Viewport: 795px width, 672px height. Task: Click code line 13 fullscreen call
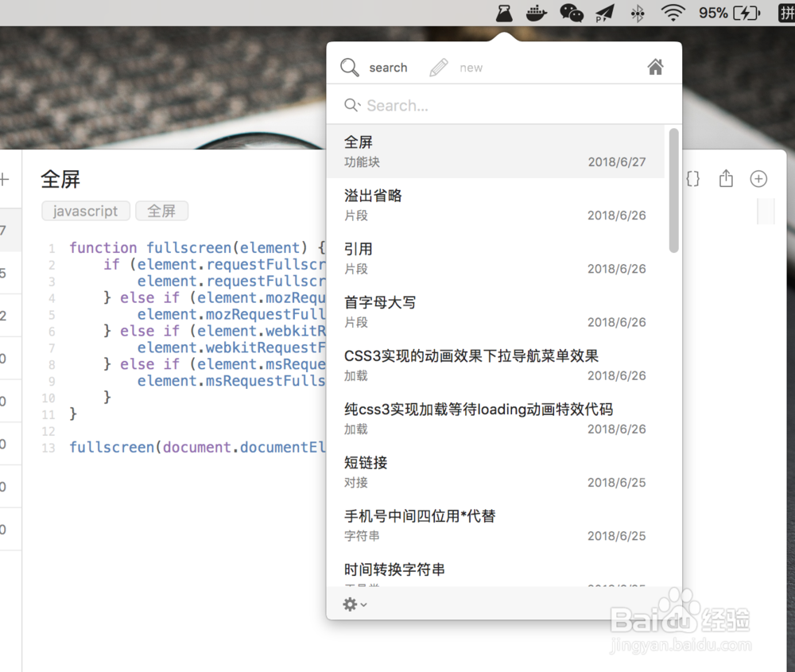pos(197,447)
